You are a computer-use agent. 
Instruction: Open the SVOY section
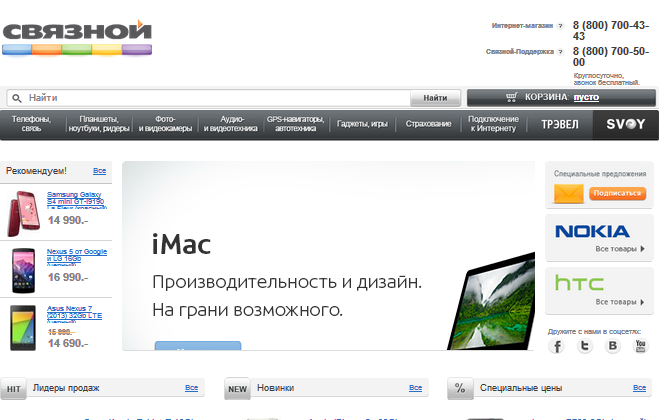point(626,124)
